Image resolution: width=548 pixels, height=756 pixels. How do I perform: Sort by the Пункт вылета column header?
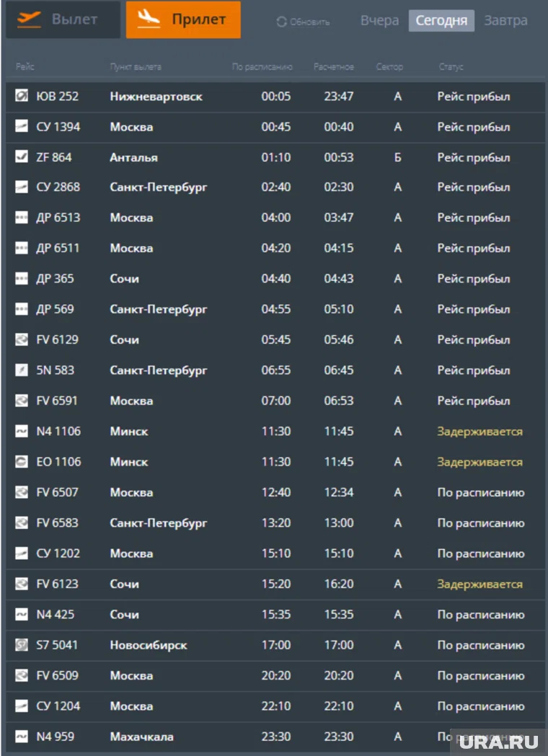click(136, 67)
